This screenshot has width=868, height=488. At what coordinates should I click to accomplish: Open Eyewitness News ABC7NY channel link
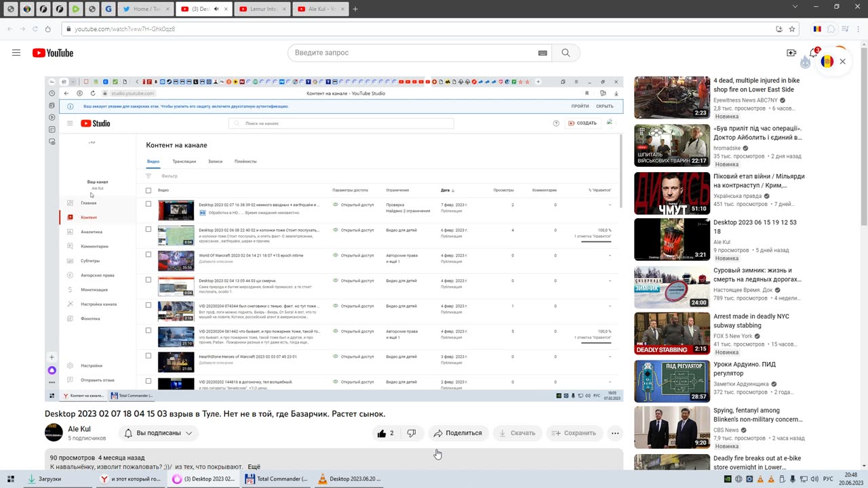[746, 100]
